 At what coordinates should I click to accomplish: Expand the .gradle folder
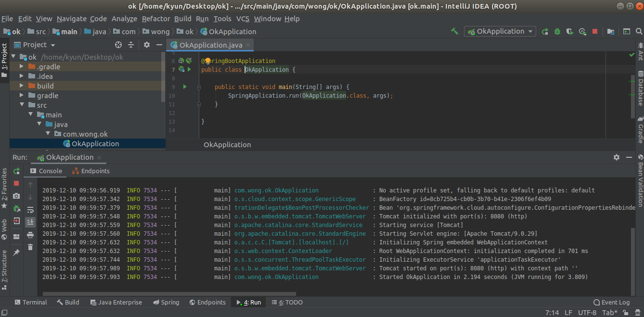(x=22, y=67)
